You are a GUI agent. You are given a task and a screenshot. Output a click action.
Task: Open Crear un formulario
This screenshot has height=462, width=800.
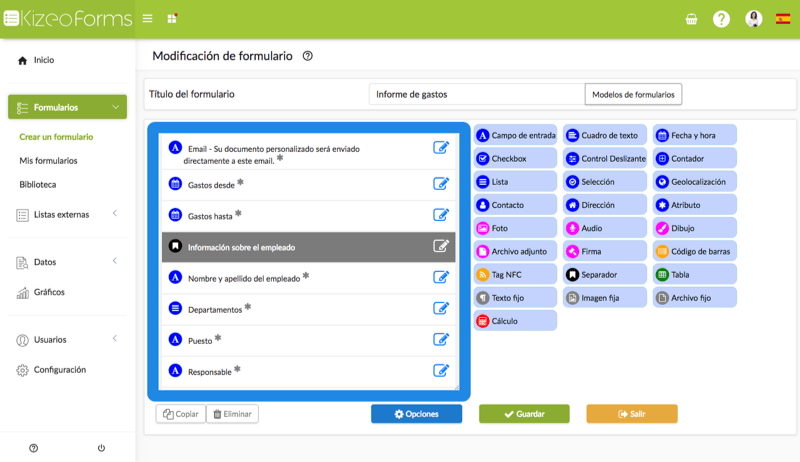(x=56, y=137)
